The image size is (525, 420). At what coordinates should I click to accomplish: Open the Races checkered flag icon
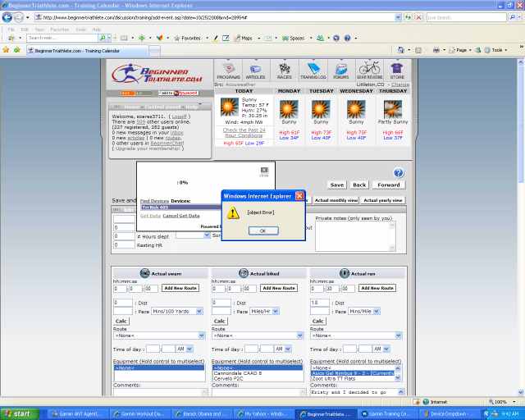click(285, 71)
